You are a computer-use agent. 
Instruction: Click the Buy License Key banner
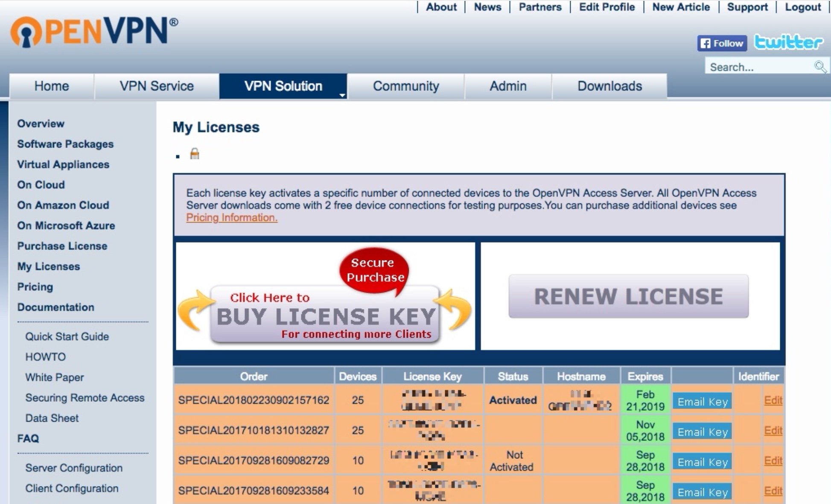325,296
